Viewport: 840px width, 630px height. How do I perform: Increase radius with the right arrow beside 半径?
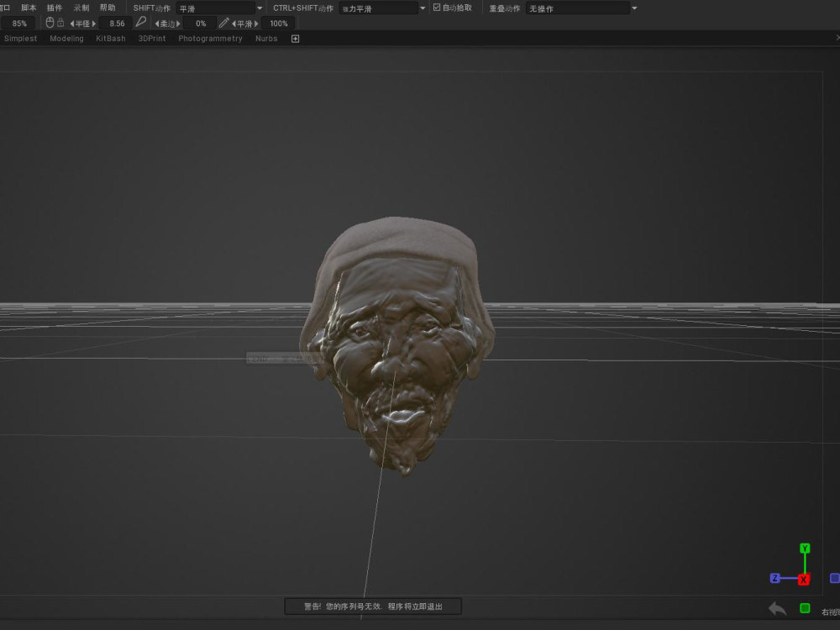point(94,24)
